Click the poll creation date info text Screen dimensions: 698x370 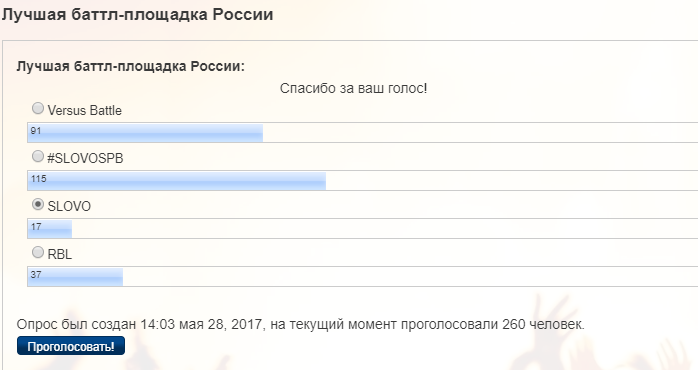(300, 324)
